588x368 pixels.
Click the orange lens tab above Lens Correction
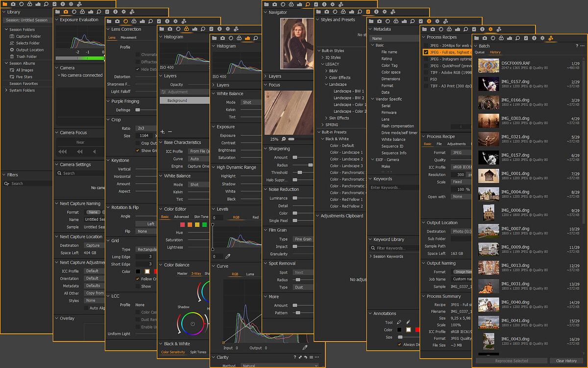(126, 21)
